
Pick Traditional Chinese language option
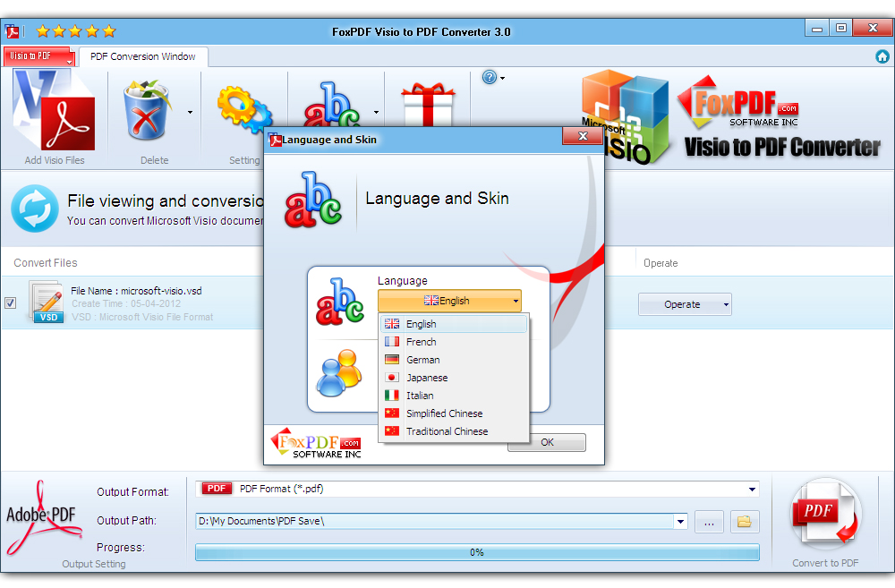pyautogui.click(x=454, y=431)
